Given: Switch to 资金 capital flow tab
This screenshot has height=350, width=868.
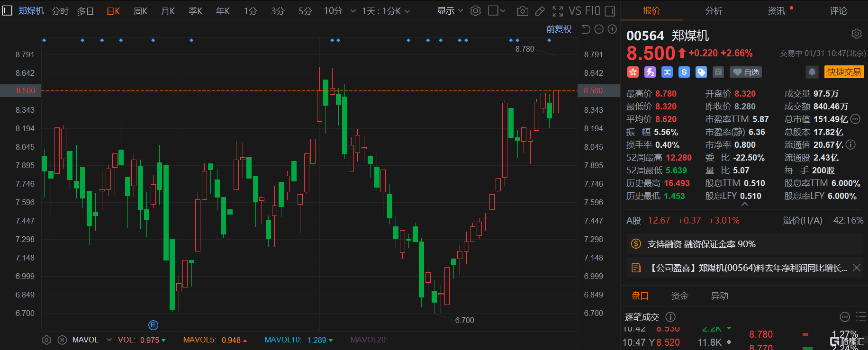Looking at the screenshot, I should tap(680, 296).
